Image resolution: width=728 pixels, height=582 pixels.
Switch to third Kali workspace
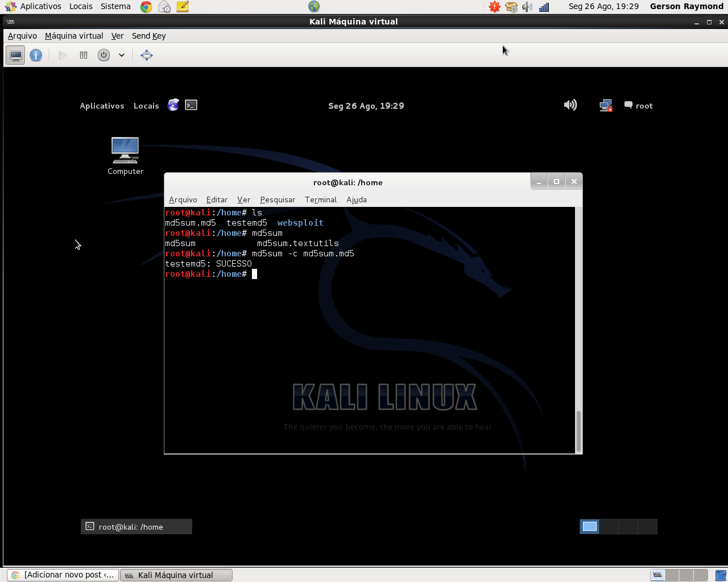(628, 526)
